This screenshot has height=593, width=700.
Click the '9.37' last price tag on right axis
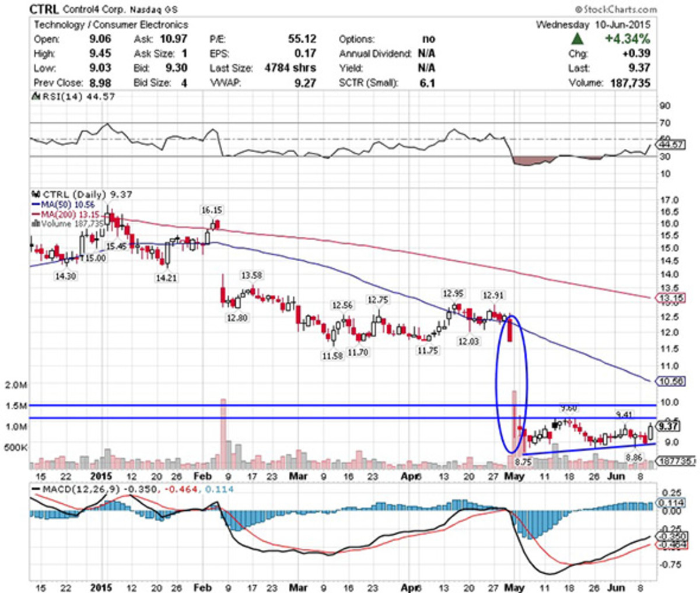click(668, 426)
